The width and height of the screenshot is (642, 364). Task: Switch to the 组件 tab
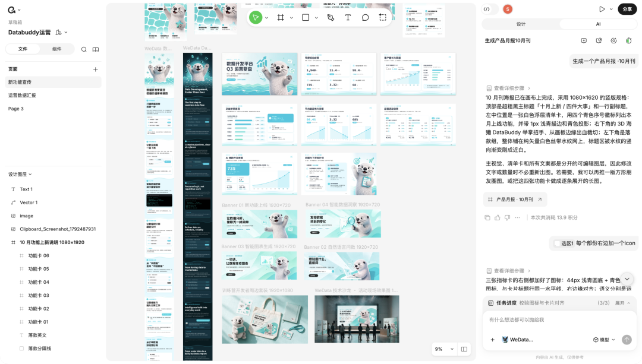point(57,49)
